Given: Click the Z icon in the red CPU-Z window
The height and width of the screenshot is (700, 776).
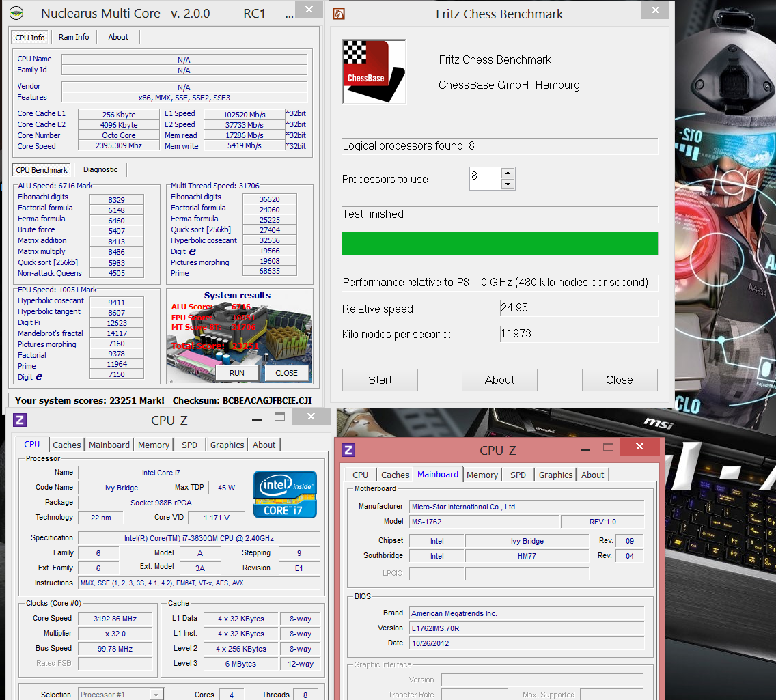Looking at the screenshot, I should [x=348, y=449].
